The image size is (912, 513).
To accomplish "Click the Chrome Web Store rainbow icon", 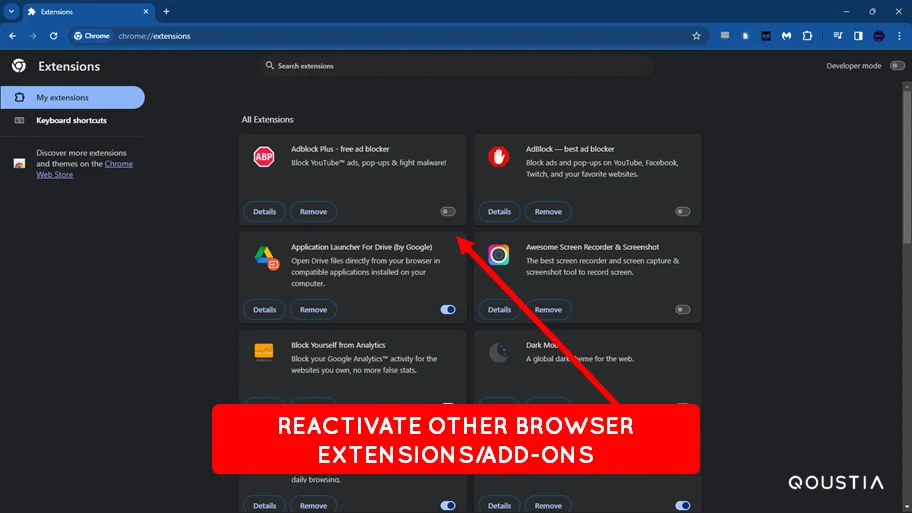I will (19, 163).
